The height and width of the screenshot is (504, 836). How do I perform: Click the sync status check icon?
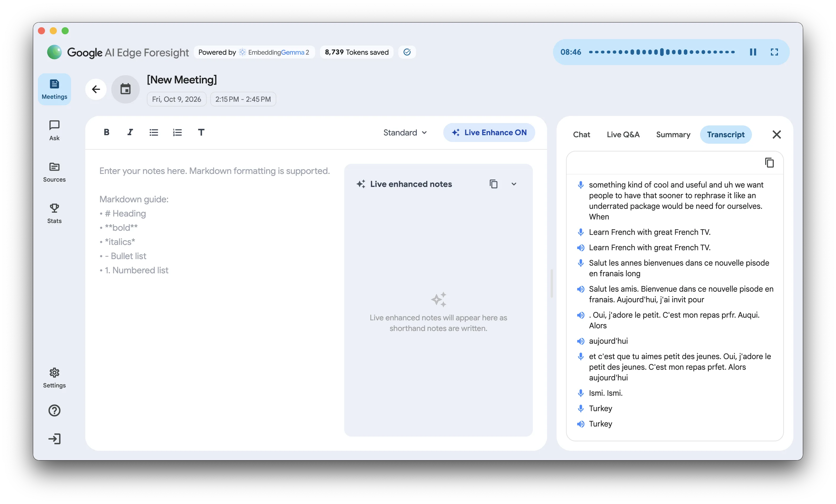click(x=407, y=52)
